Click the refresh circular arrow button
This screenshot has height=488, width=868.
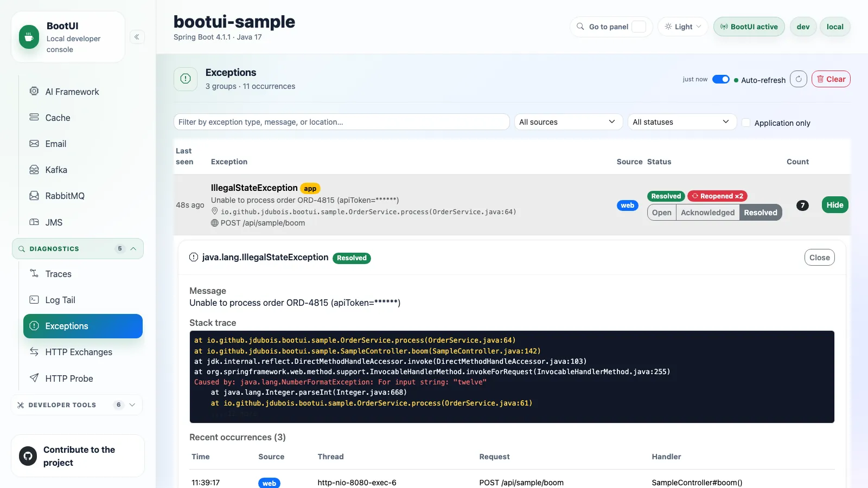pos(799,79)
